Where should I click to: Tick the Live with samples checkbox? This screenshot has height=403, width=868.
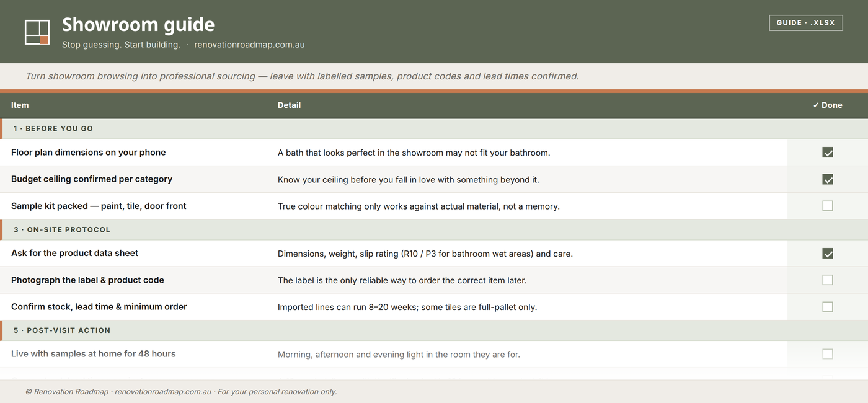click(x=828, y=354)
